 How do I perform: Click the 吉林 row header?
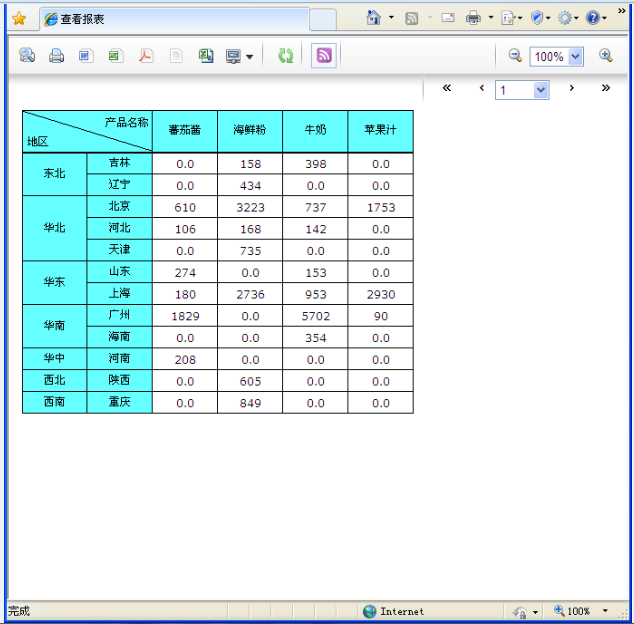119,163
